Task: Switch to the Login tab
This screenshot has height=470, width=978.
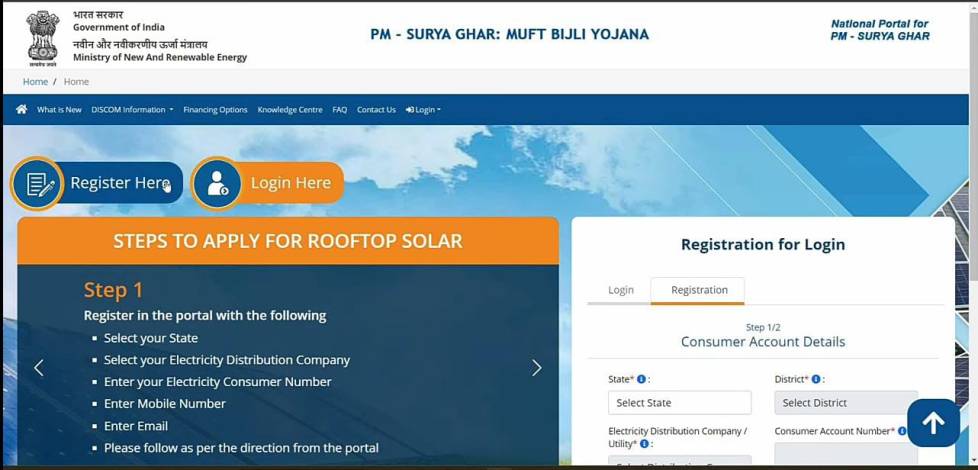Action: click(621, 290)
